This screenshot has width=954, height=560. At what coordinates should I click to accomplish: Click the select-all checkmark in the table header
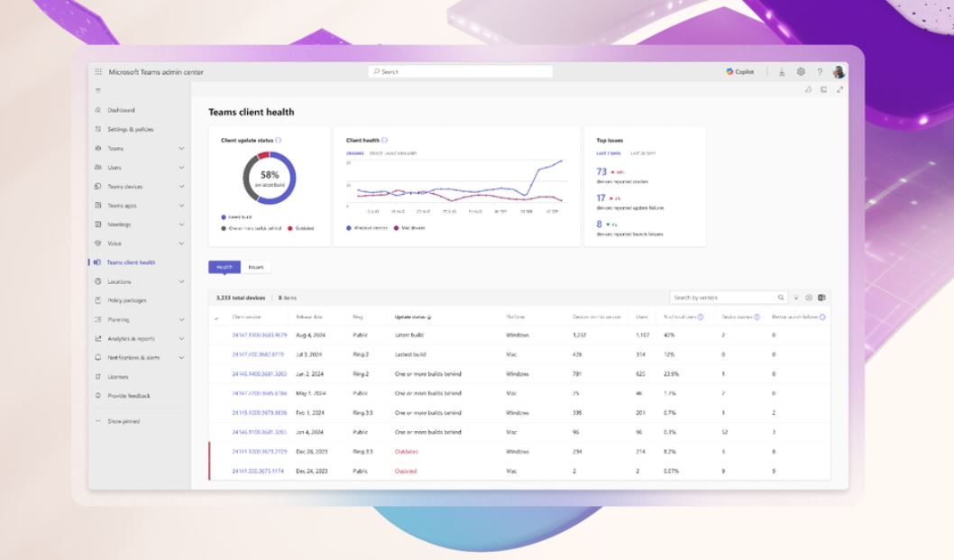coord(216,317)
